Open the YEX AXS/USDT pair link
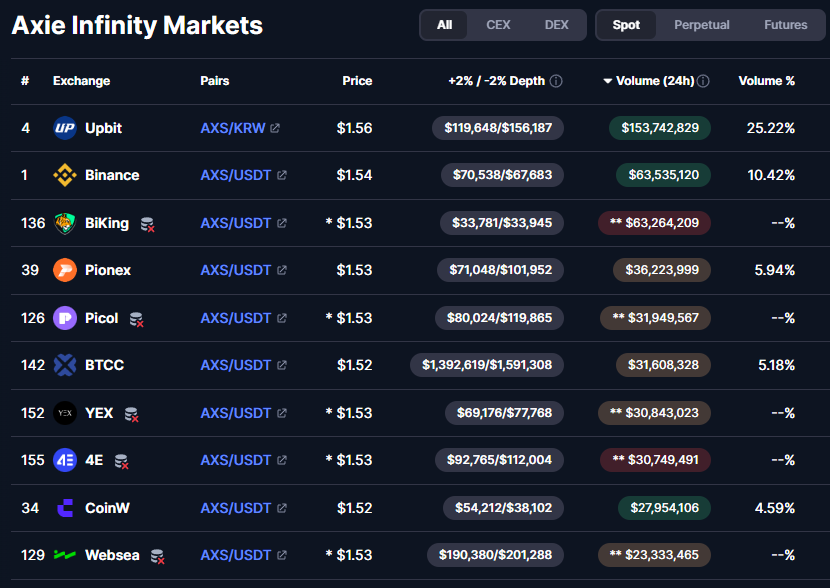830x588 pixels. 236,413
